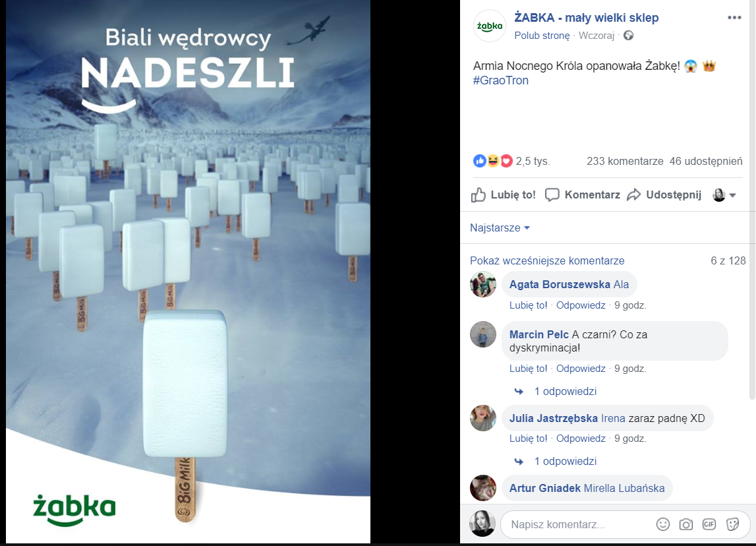Open the #GraoTron hashtag link
The height and width of the screenshot is (546, 756).
pyautogui.click(x=500, y=80)
